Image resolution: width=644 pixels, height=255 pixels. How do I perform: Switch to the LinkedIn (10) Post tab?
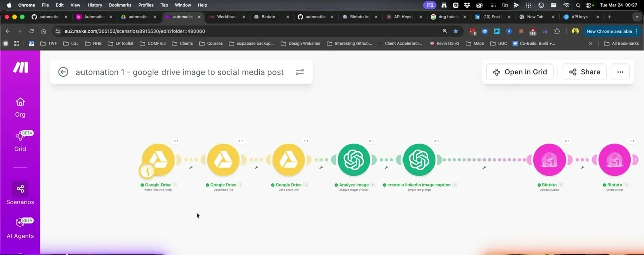(x=493, y=17)
